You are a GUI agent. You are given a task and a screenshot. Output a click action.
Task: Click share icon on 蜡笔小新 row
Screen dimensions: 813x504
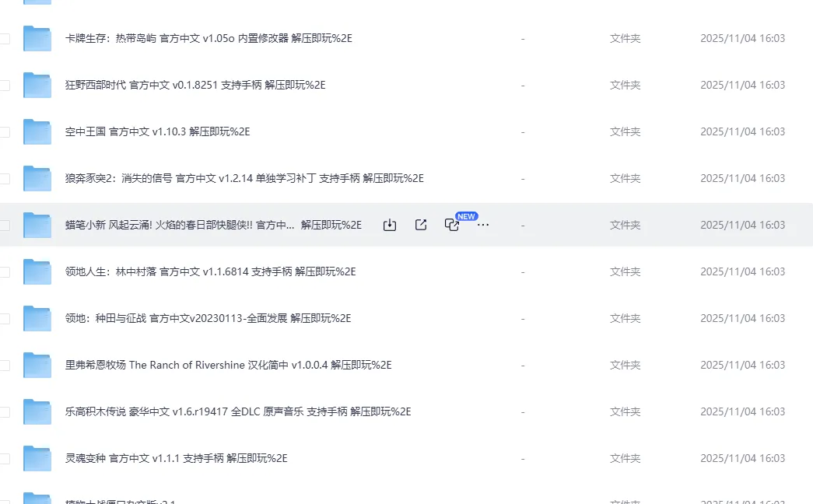click(420, 225)
